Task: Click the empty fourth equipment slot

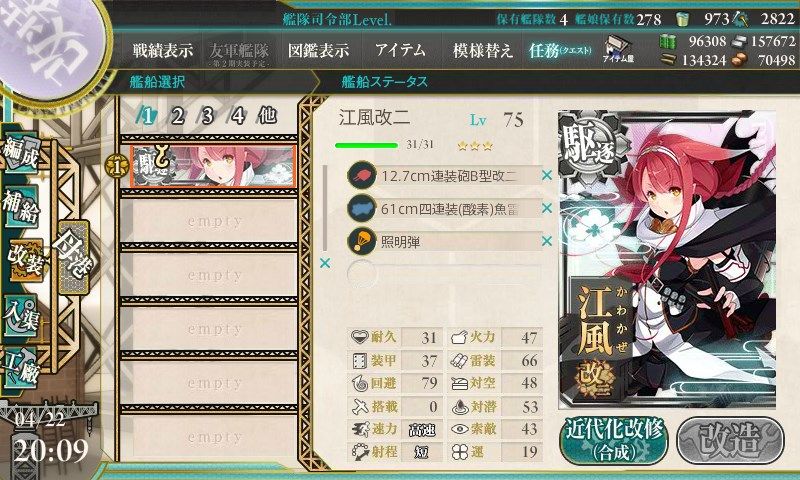Action: click(x=444, y=274)
